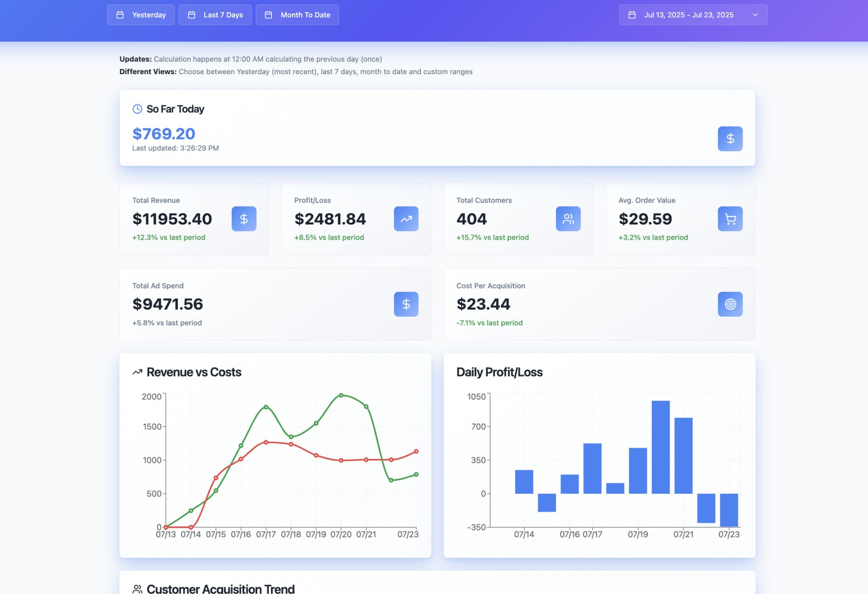
Task: Click the chevron arrow in date range picker
Action: (x=755, y=15)
